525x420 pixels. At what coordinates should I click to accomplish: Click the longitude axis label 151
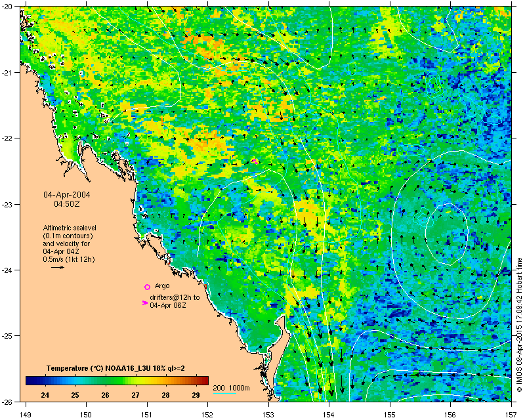[147, 415]
